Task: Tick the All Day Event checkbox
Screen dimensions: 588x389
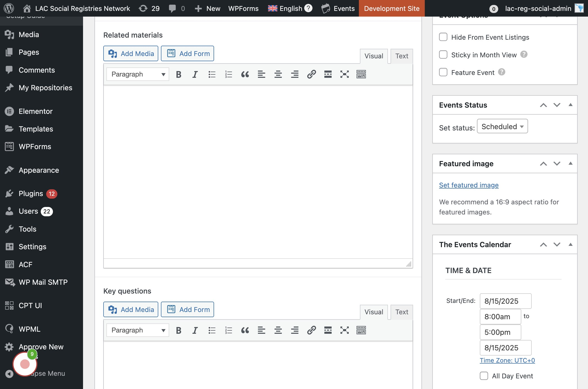Action: [x=484, y=376]
